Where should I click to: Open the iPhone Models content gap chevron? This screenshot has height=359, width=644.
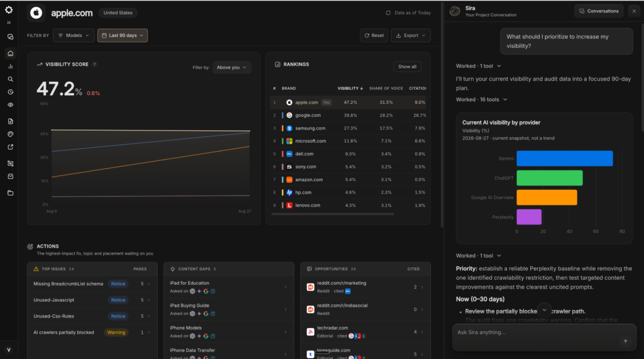click(286, 332)
